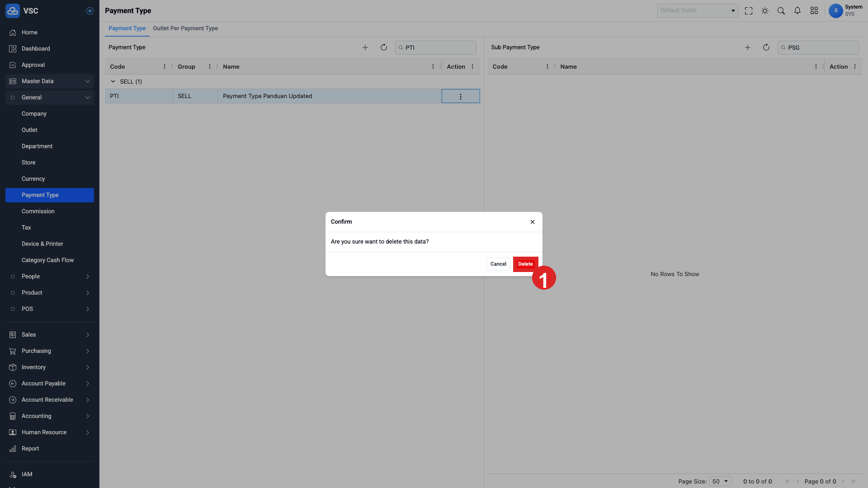Open the apps grid icon
This screenshot has height=488, width=868.
[814, 11]
